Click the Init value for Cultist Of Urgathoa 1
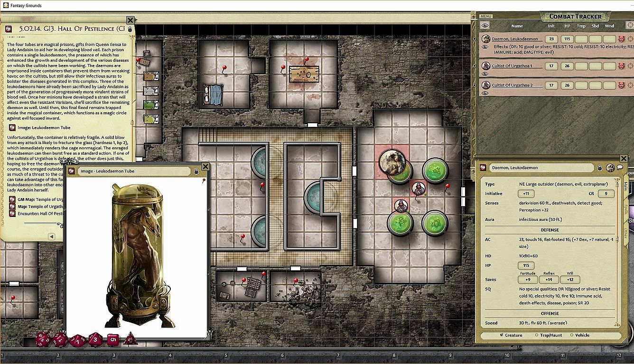634x364 pixels. pyautogui.click(x=551, y=66)
